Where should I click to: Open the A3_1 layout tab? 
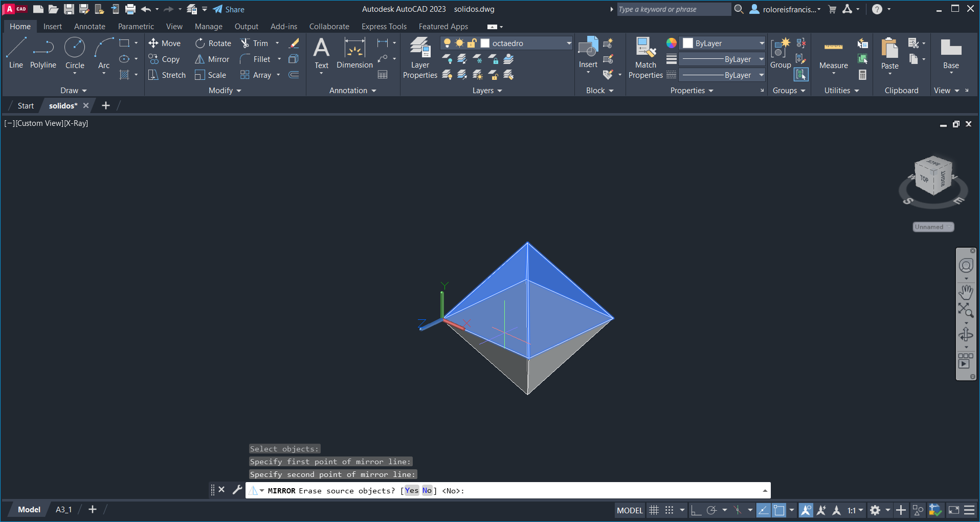63,510
